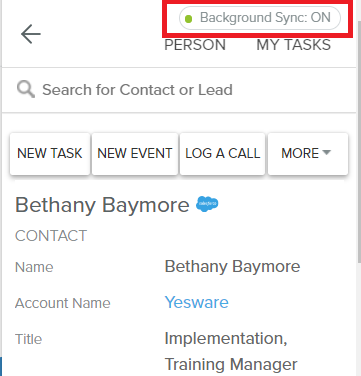Click the magnifying glass search icon
361x376 pixels.
26,90
